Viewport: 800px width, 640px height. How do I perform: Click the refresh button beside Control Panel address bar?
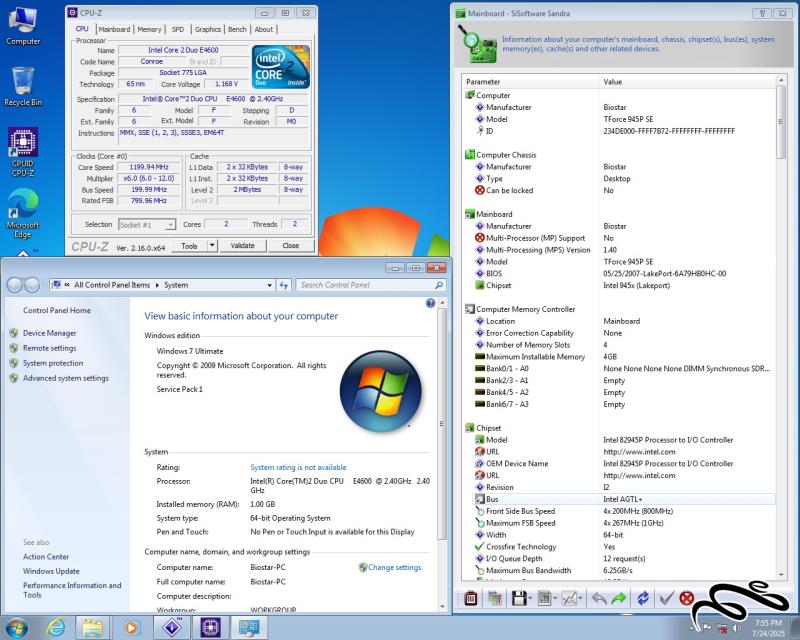(284, 285)
